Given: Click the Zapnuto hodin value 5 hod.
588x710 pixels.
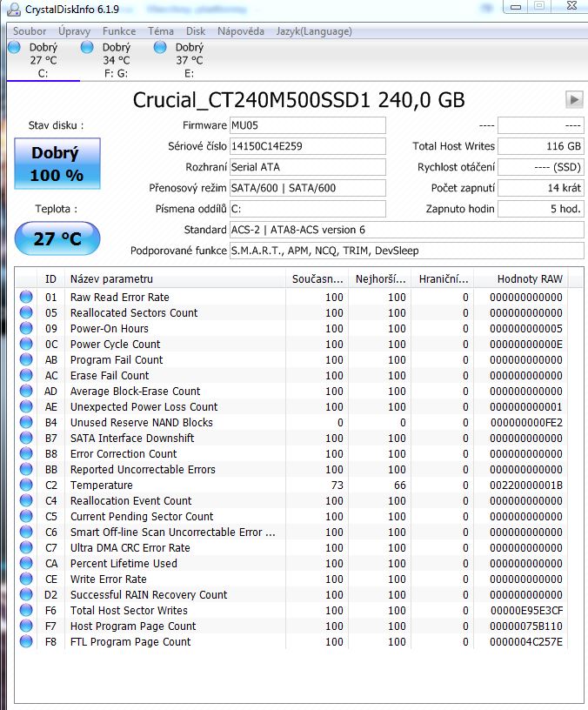Looking at the screenshot, I should coord(541,209).
